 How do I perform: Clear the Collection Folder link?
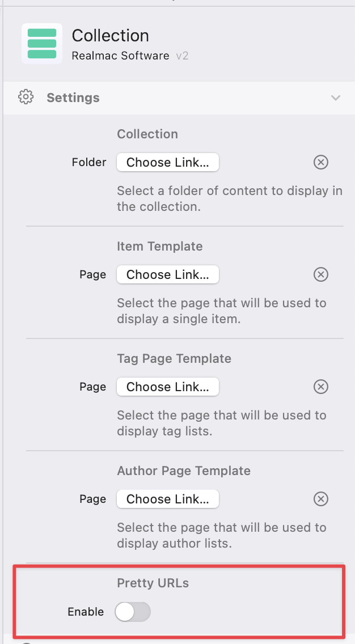(321, 163)
